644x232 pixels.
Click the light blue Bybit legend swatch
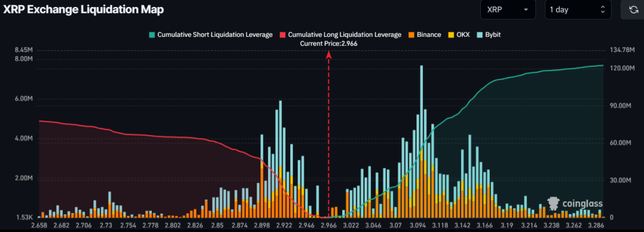480,35
